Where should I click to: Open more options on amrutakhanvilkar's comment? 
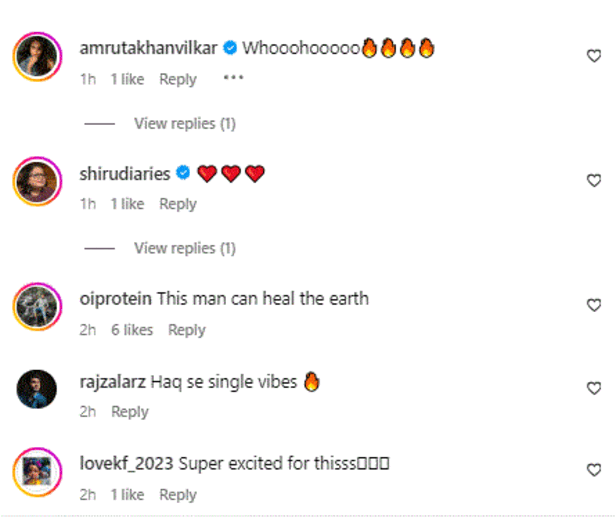coord(233,78)
